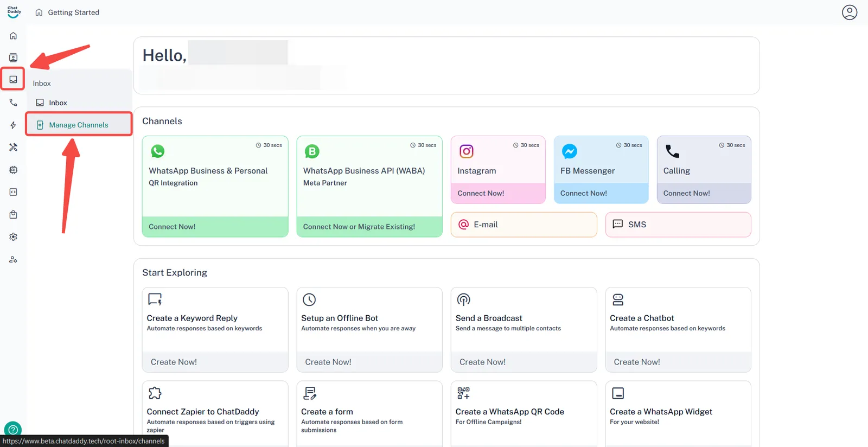This screenshot has width=868, height=447.
Task: Click the lightning bolt automation icon
Action: [x=13, y=125]
